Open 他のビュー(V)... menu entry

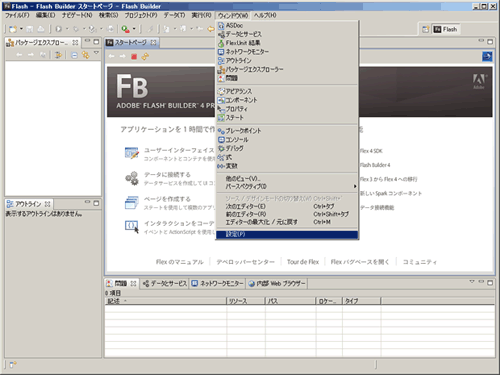(287, 179)
